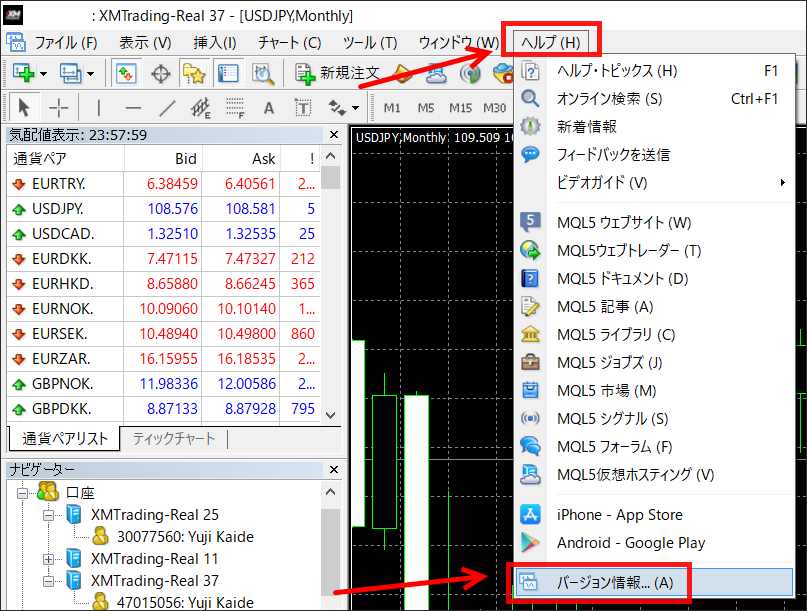The width and height of the screenshot is (807, 611).
Task: Switch chart to M15 timeframe
Action: tap(460, 108)
